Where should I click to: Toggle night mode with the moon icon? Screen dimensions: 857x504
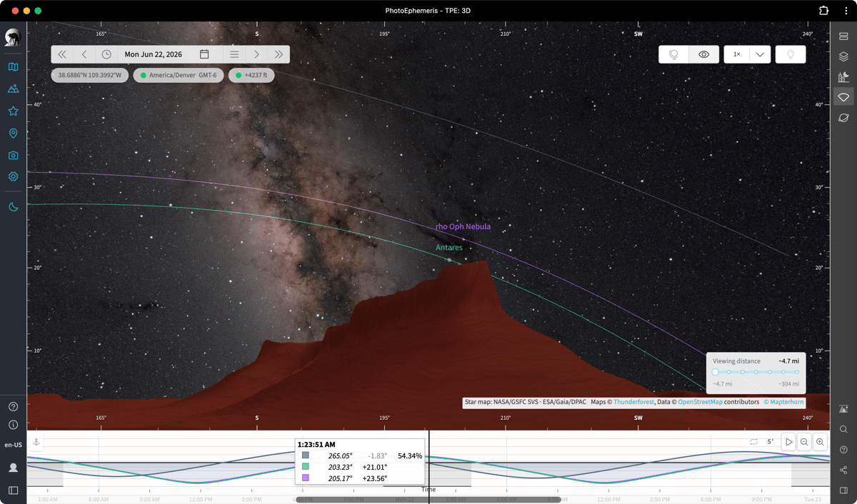coord(13,207)
